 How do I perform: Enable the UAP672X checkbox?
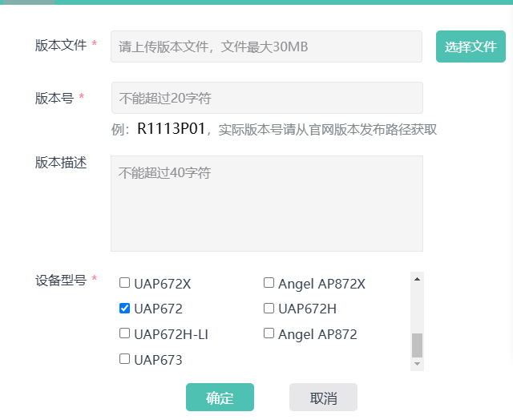124,283
